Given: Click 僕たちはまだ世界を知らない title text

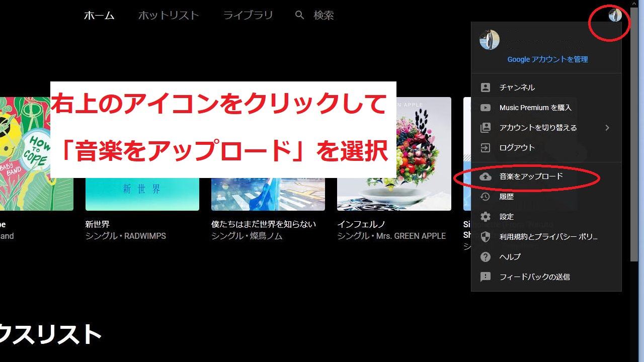Looking at the screenshot, I should [264, 224].
